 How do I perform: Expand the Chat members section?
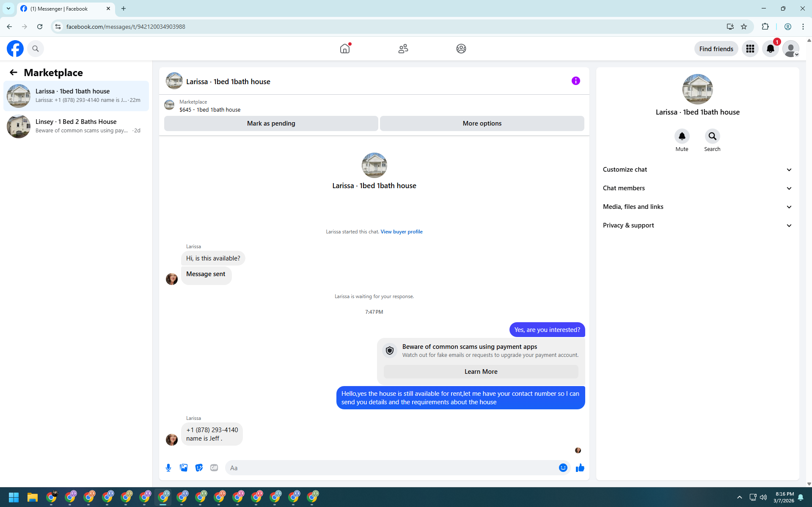coord(697,188)
